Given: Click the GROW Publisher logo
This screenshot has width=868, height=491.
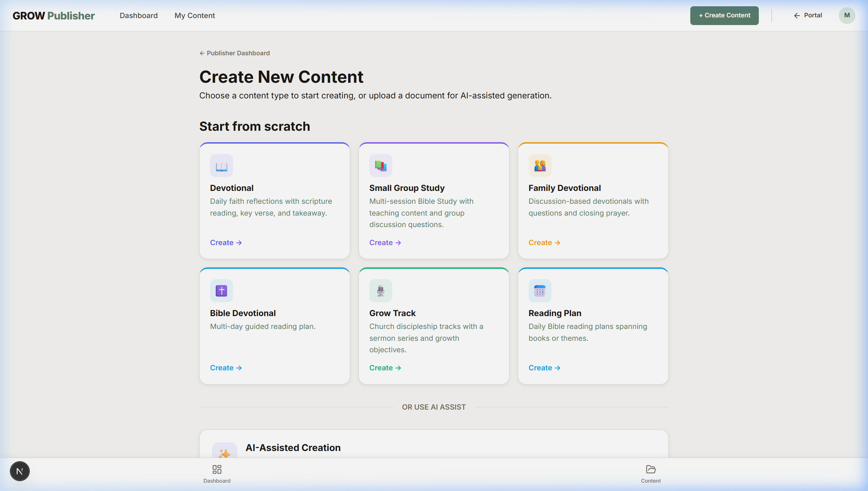Looking at the screenshot, I should tap(54, 15).
